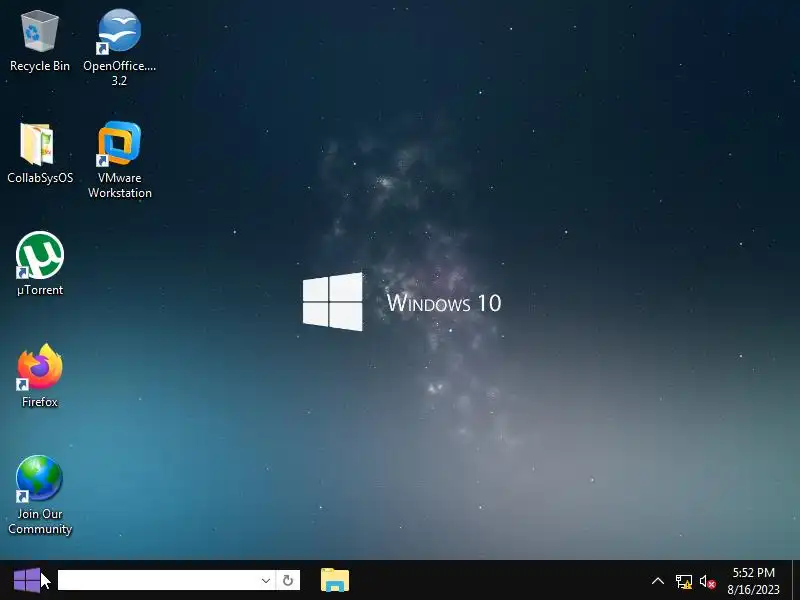The image size is (800, 600).
Task: Select the VMware Workstation shortcut
Action: click(119, 159)
